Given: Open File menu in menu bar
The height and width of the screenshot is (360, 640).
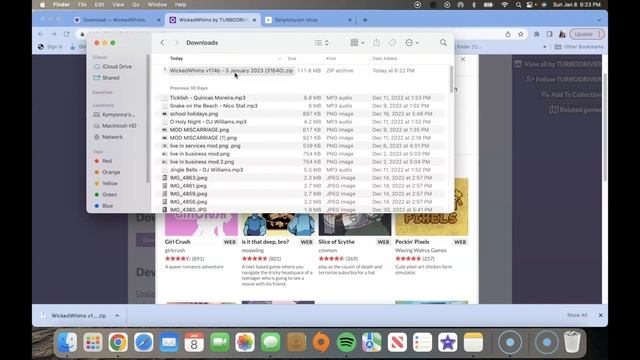Looking at the screenshot, I should point(82,4).
